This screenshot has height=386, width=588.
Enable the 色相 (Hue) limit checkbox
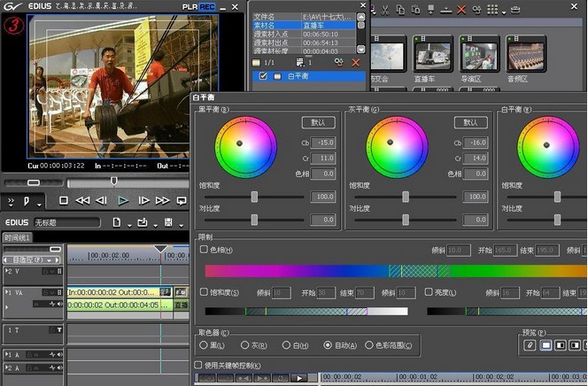(204, 251)
